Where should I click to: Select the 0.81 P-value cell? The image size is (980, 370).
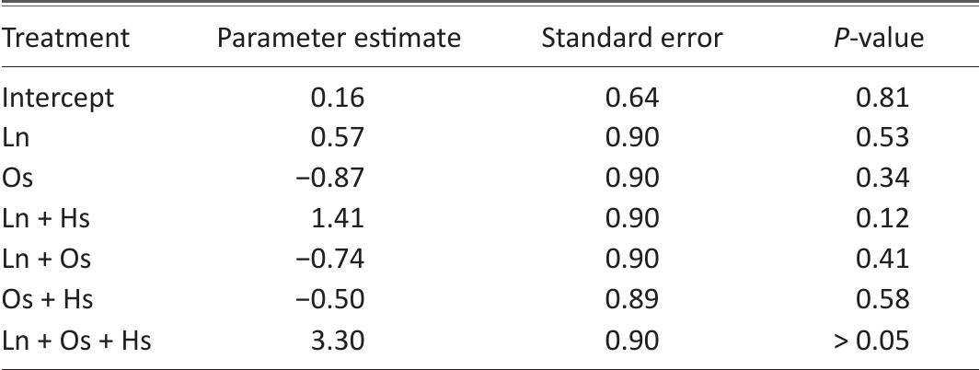click(882, 98)
